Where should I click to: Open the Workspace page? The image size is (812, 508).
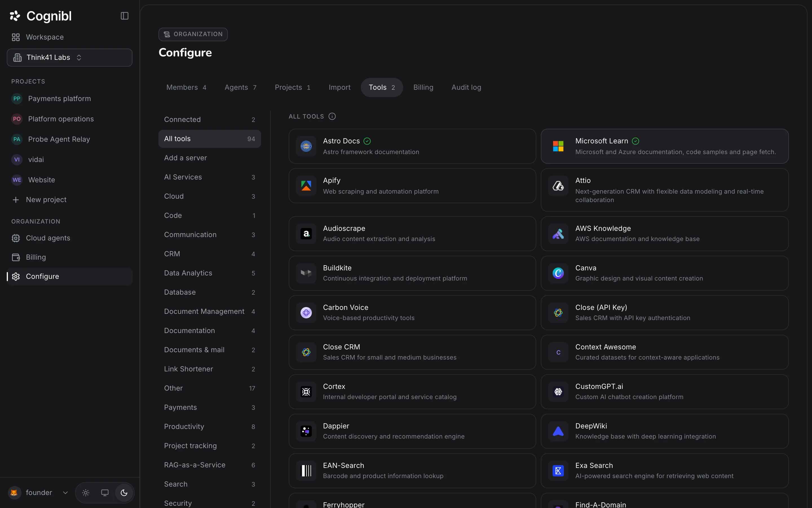69,37
